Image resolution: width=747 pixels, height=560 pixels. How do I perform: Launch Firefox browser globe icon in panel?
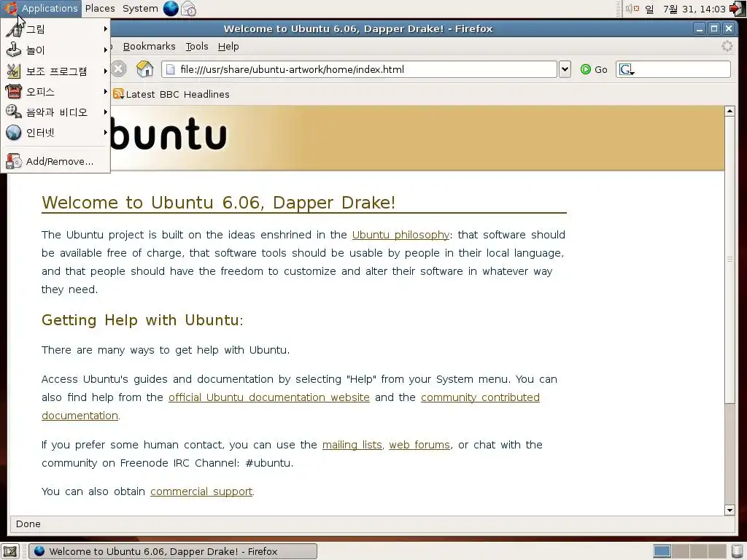click(171, 8)
